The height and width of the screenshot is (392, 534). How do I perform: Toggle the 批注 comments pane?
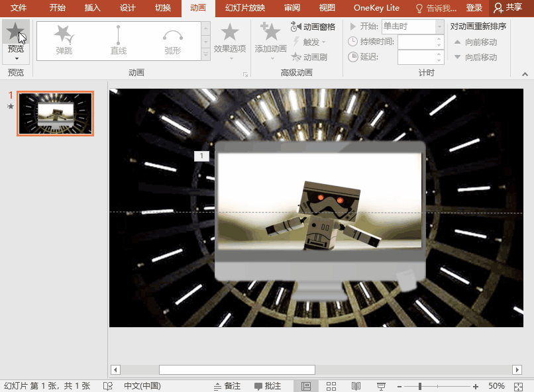(267, 386)
